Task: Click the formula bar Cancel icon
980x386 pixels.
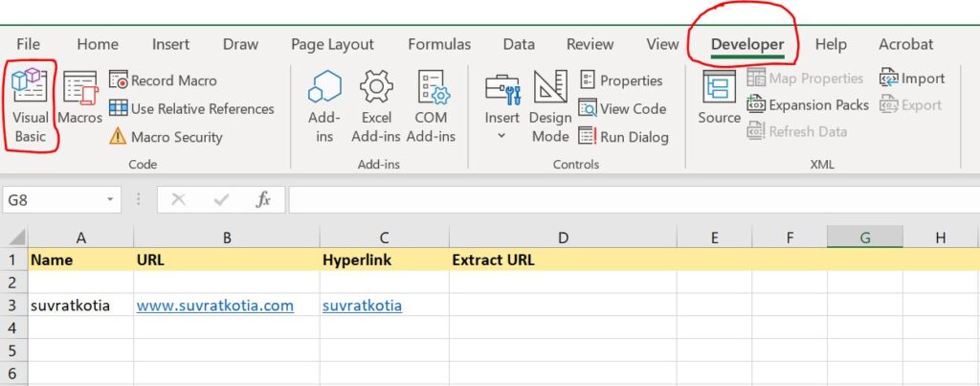Action: (x=178, y=199)
